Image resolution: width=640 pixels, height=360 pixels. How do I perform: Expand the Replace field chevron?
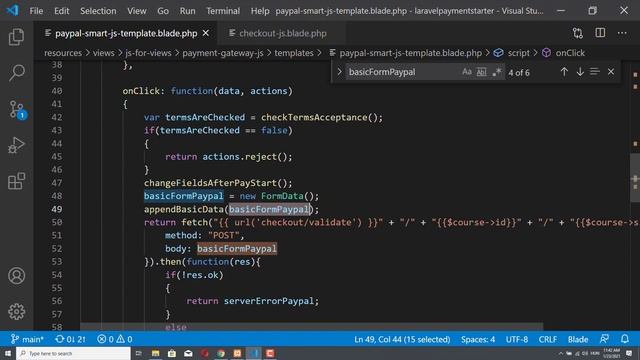(x=339, y=72)
